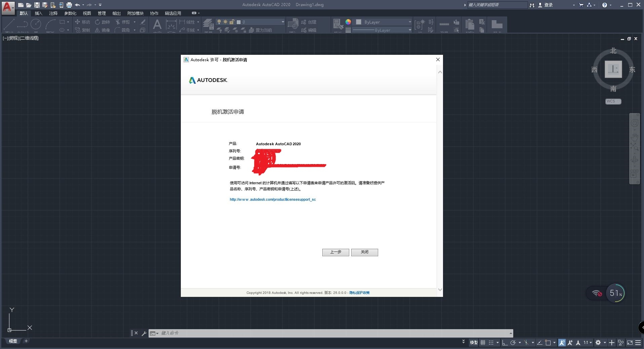This screenshot has height=349, width=644.
Task: Click the Paste clipboard icon
Action: [470, 24]
